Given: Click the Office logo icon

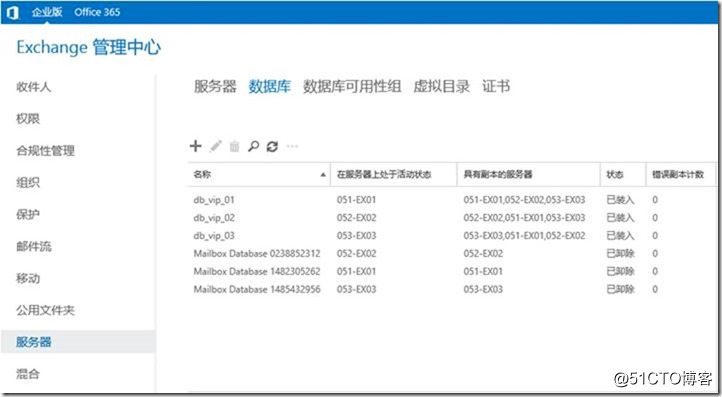Looking at the screenshot, I should pos(13,12).
